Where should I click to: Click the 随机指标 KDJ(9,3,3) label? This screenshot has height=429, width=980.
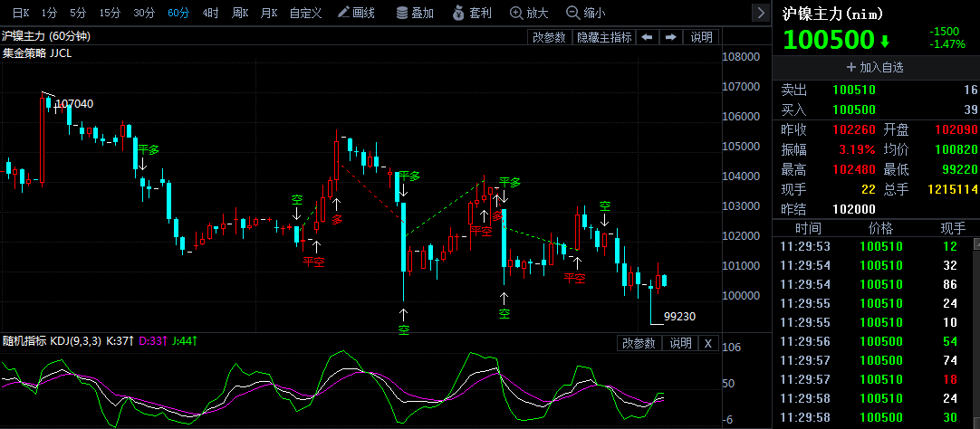53,341
